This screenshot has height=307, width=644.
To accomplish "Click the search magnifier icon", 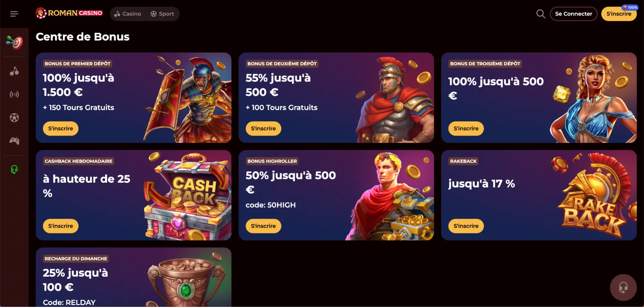I will [541, 14].
